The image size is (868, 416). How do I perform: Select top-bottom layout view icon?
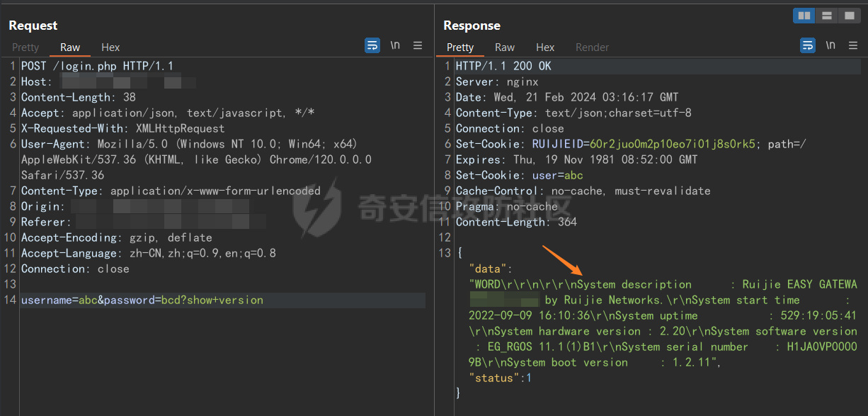coord(826,15)
